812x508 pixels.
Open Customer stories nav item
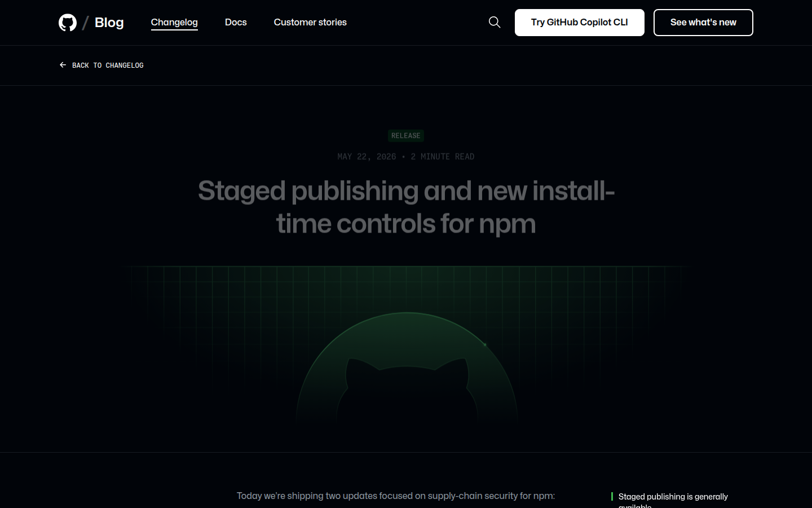(310, 22)
